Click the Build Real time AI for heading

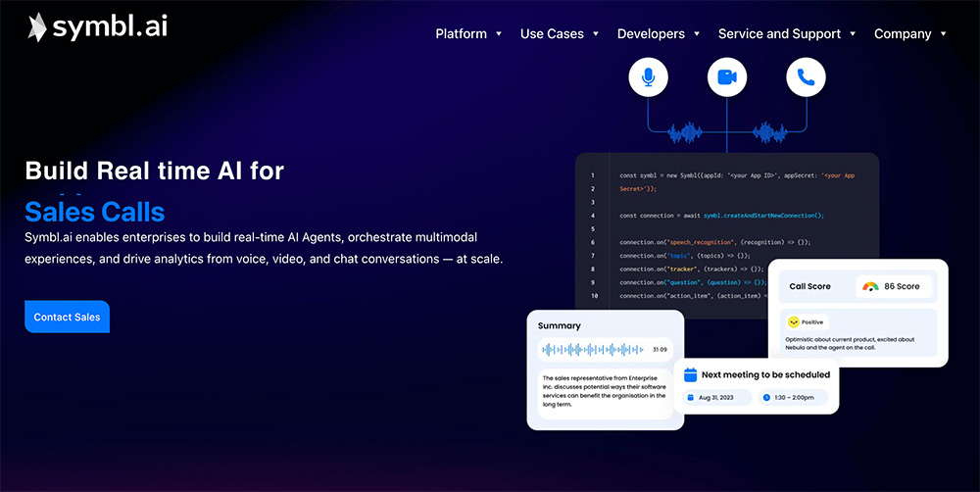[x=155, y=171]
